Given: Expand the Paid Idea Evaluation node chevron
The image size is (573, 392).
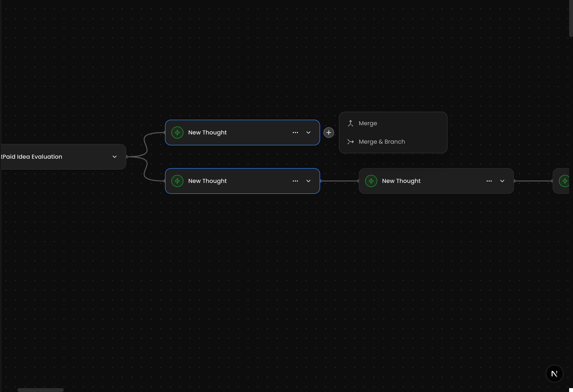Looking at the screenshot, I should 115,157.
